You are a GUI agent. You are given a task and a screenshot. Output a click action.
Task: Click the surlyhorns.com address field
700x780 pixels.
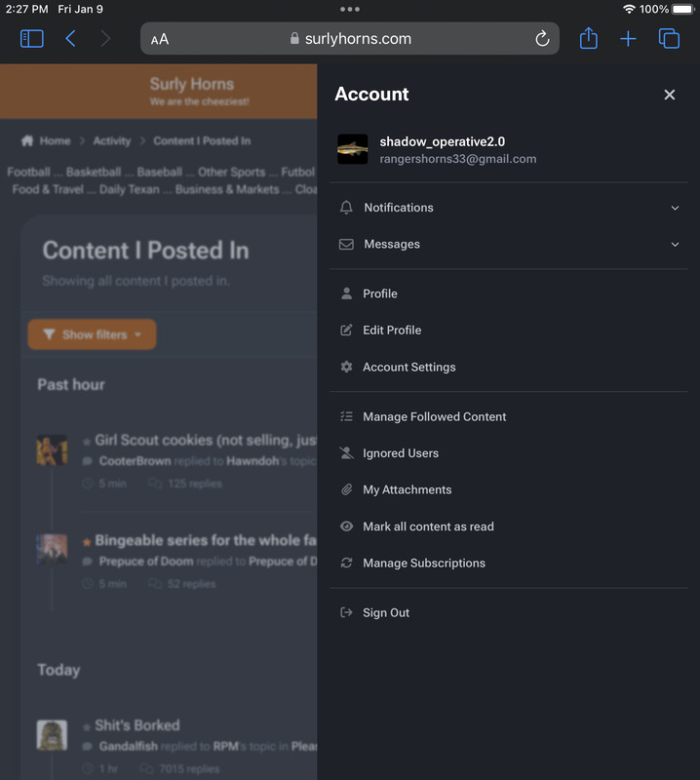[x=350, y=38]
